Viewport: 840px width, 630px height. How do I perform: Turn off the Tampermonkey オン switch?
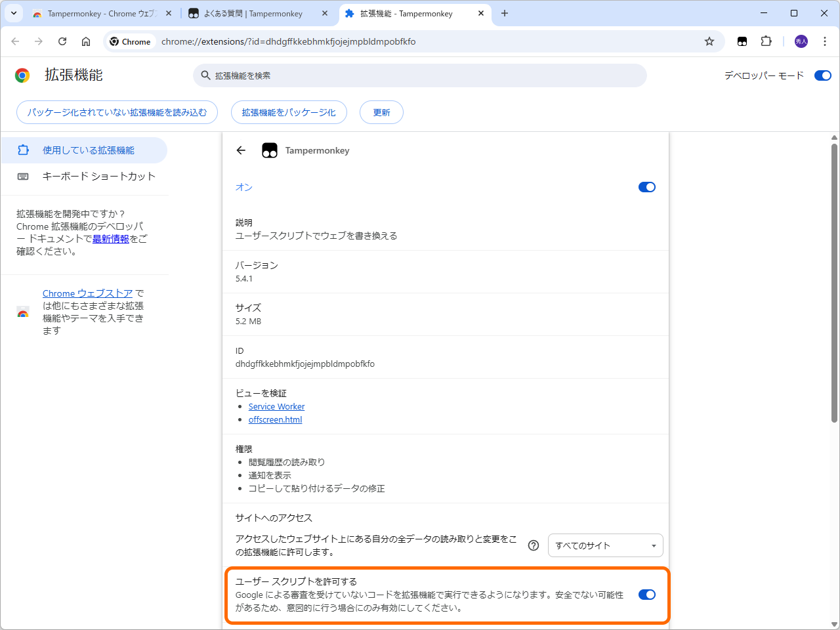tap(646, 187)
